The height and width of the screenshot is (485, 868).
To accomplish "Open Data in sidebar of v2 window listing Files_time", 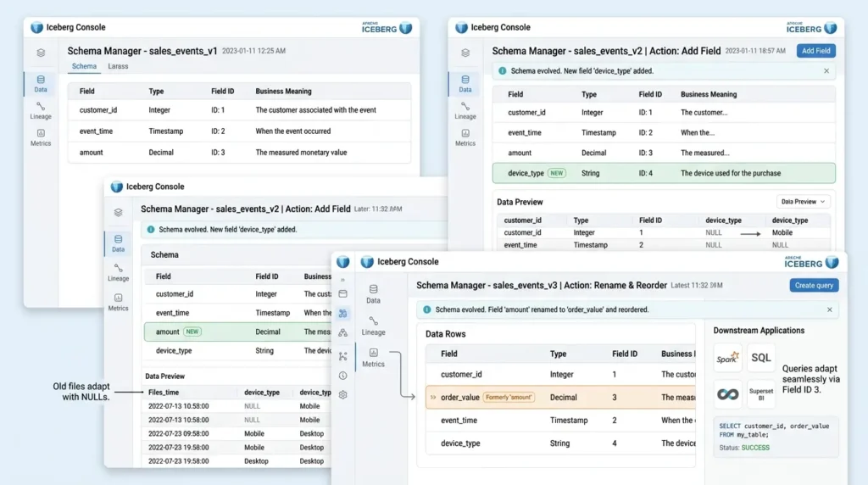I will (118, 243).
